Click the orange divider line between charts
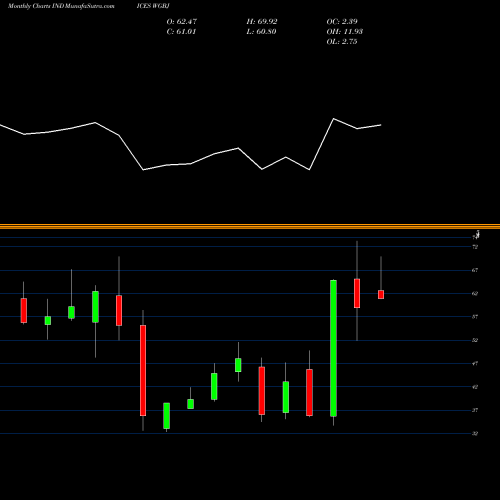 (250, 227)
